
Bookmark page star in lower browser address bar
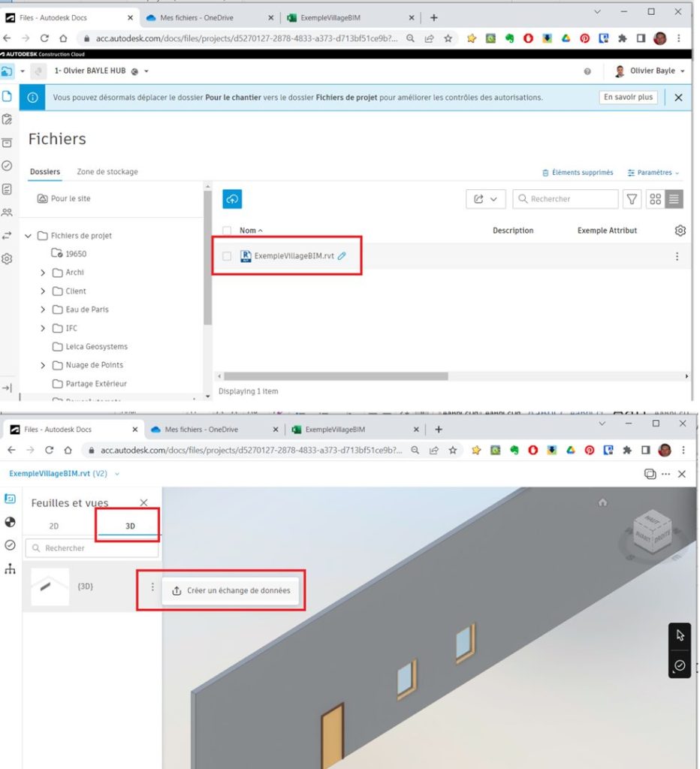click(452, 451)
